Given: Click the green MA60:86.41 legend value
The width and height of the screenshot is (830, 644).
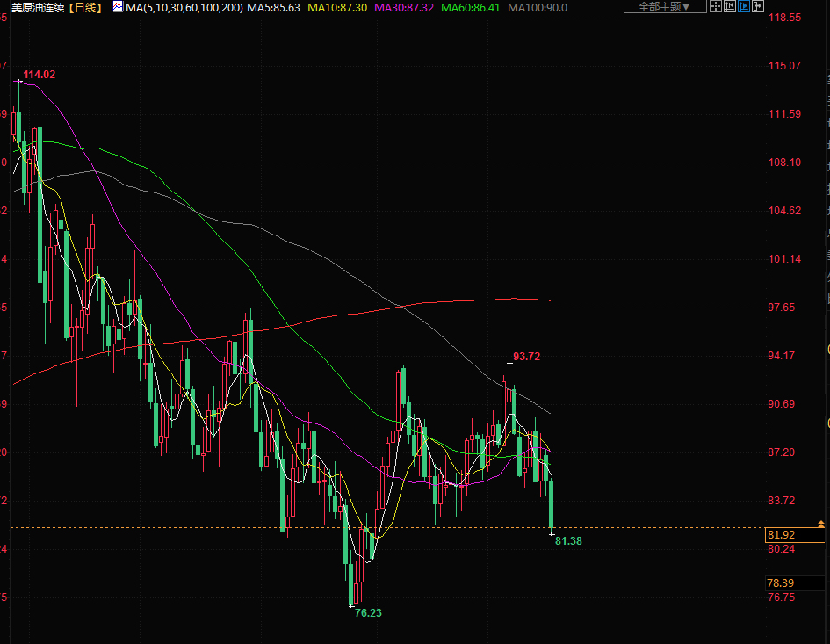Looking at the screenshot, I should (x=471, y=7).
